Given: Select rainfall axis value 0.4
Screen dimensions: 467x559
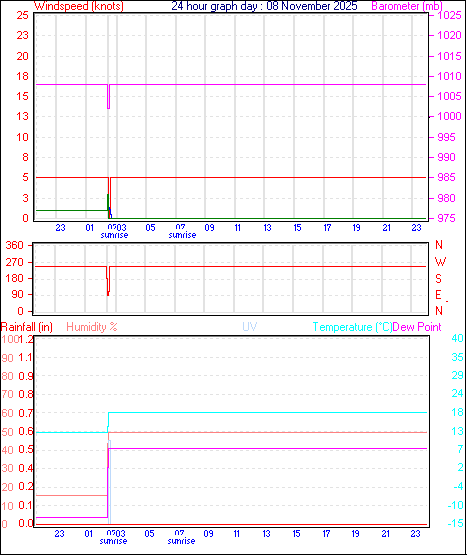Looking at the screenshot, I should [x=26, y=468].
